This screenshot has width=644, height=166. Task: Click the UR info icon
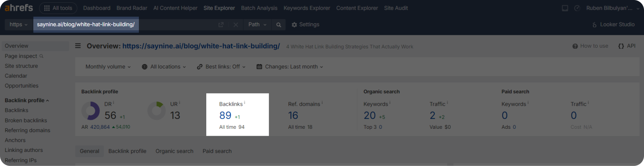pyautogui.click(x=179, y=103)
